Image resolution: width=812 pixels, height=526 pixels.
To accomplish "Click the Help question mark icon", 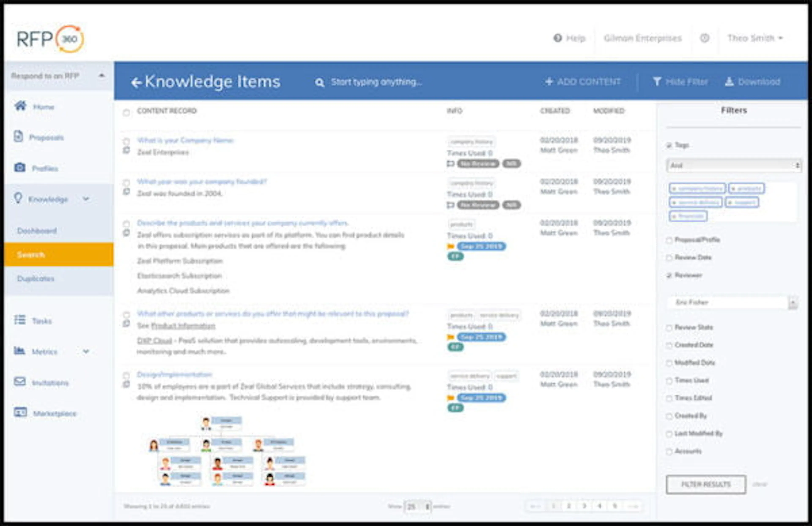I will coord(557,38).
